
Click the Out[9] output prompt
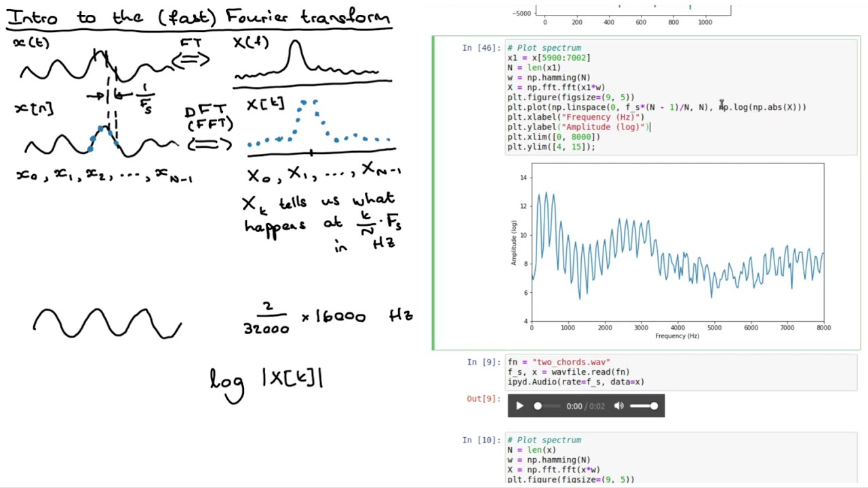click(x=484, y=399)
